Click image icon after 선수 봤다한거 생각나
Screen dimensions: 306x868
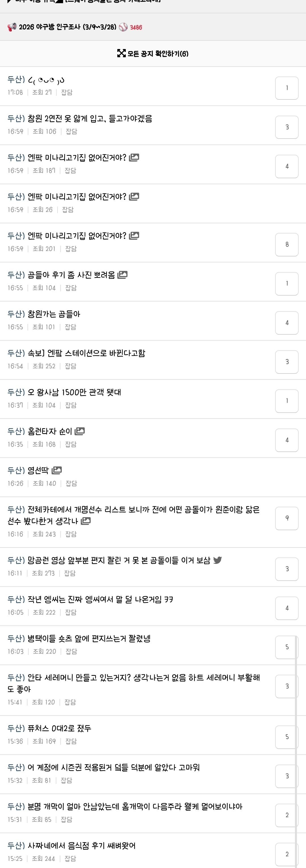(86, 521)
